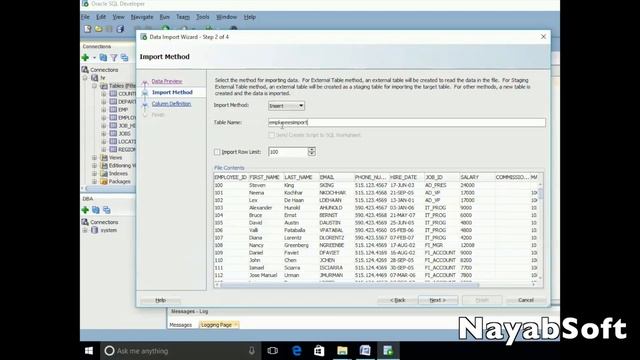Image resolution: width=640 pixels, height=360 pixels.
Task: Collapse the Tables (Filtered) node
Action: (95, 86)
